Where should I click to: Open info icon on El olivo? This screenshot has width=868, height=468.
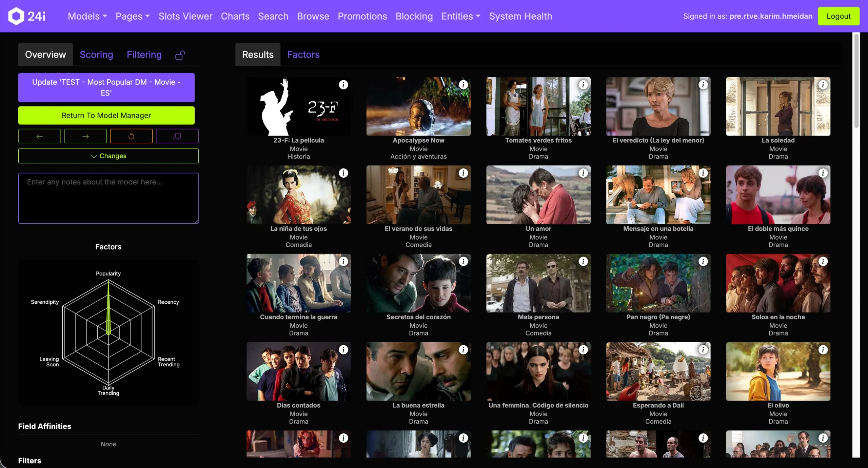click(823, 350)
